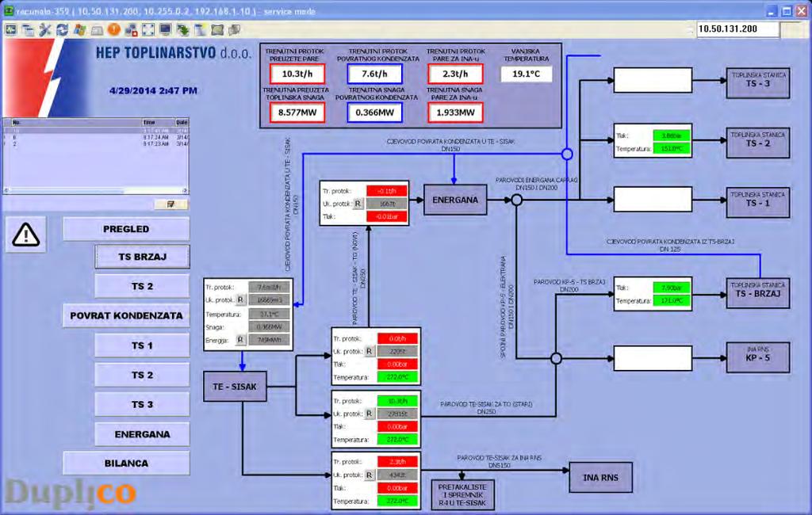Open the TS 1 screen
This screenshot has width=812, height=515.
[143, 345]
